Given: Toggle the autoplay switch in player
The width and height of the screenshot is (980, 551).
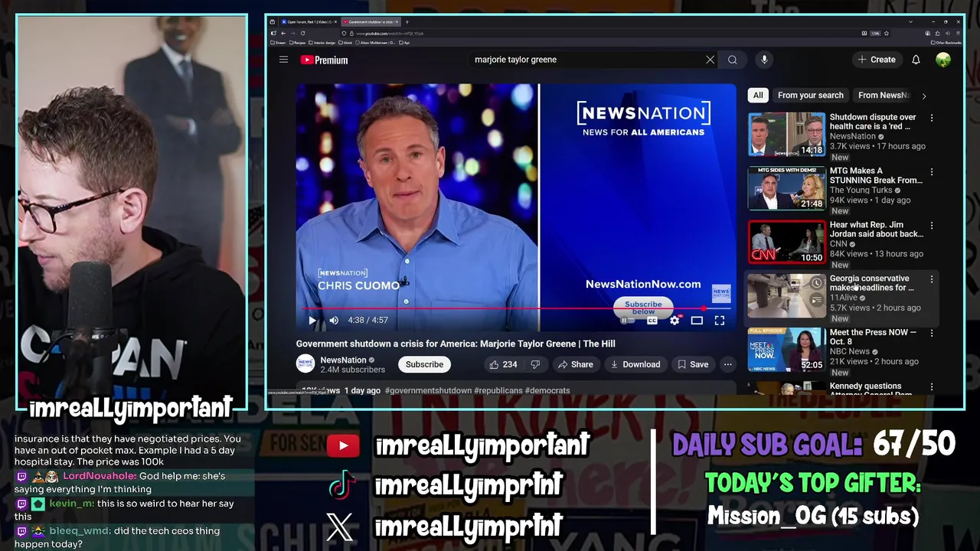Looking at the screenshot, I should coord(627,321).
